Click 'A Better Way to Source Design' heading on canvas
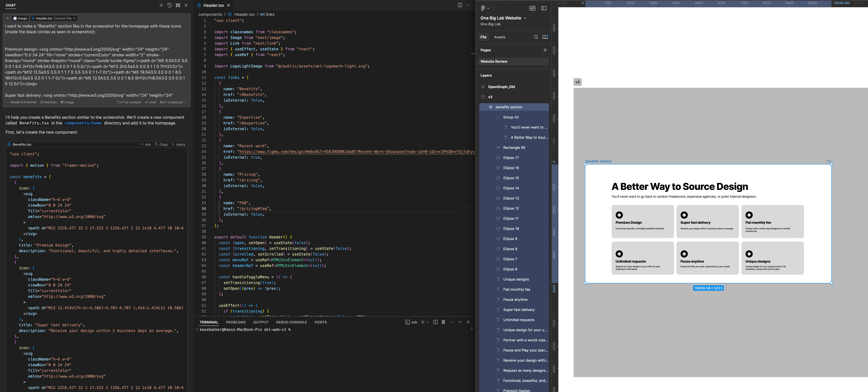This screenshot has height=392, width=868. pos(680,187)
